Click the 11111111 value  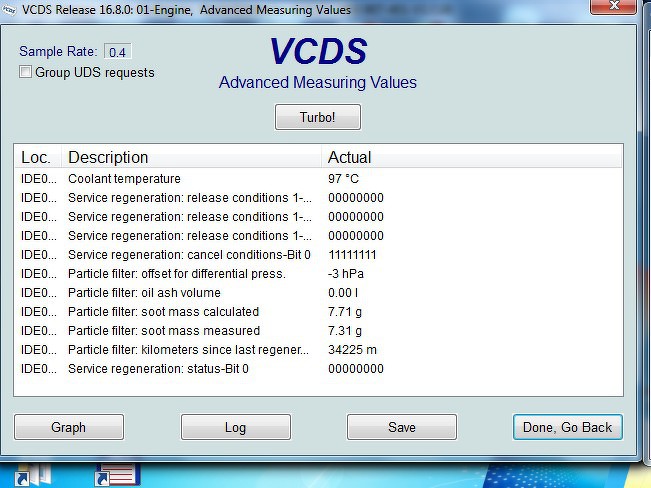[x=352, y=255]
